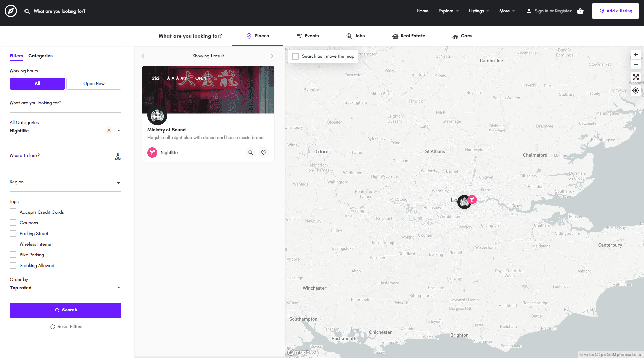Click the compass logo icon
Viewport: 644px width, 358px height.
[11, 11]
